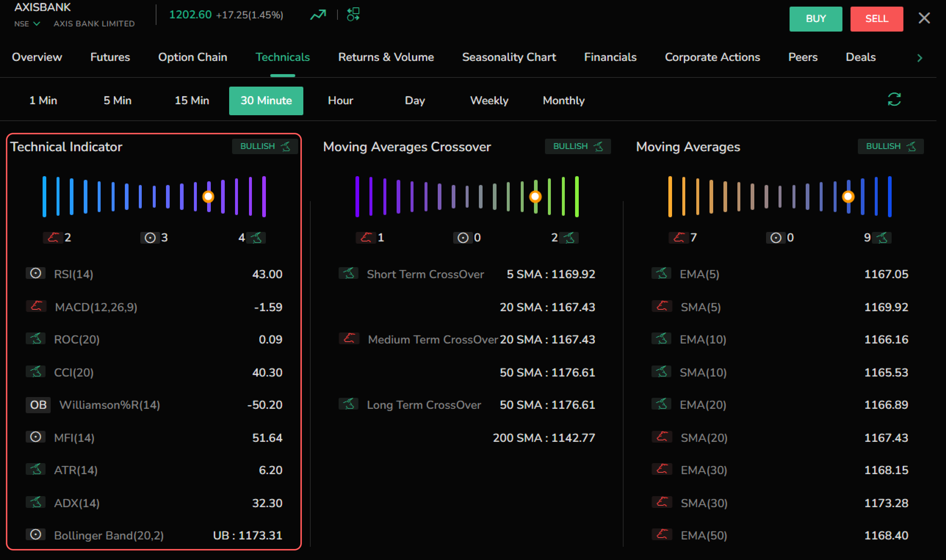Open the Seasonality Chart tab
Image resolution: width=946 pixels, height=560 pixels.
(x=509, y=57)
